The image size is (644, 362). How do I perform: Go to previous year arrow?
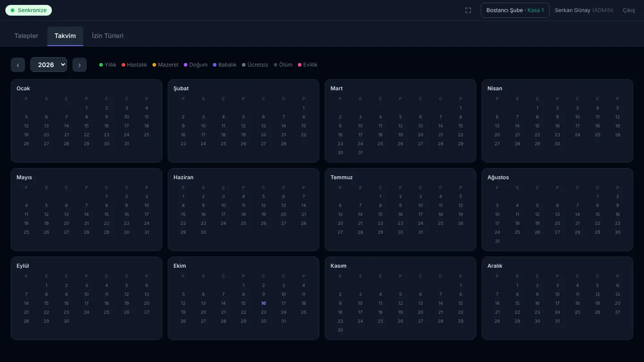(18, 65)
